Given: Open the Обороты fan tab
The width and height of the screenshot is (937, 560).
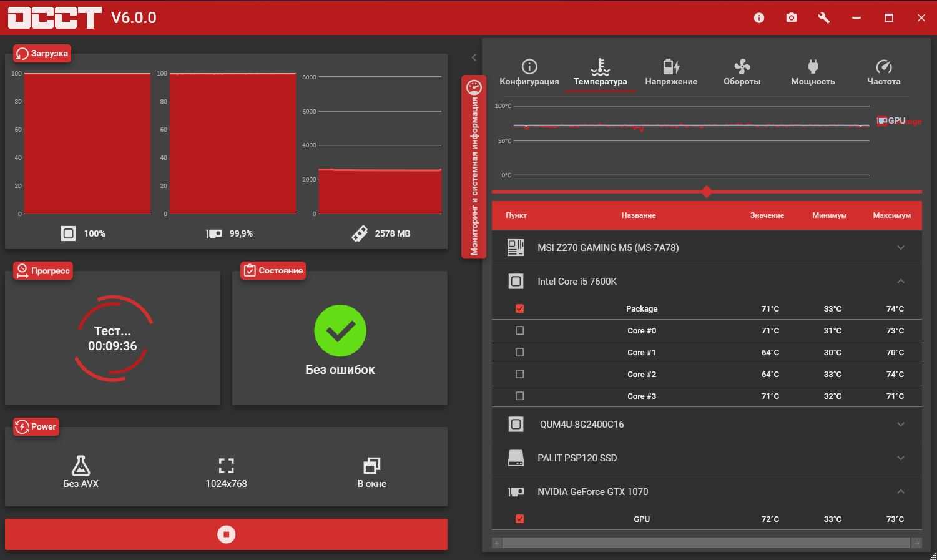Looking at the screenshot, I should [x=742, y=72].
